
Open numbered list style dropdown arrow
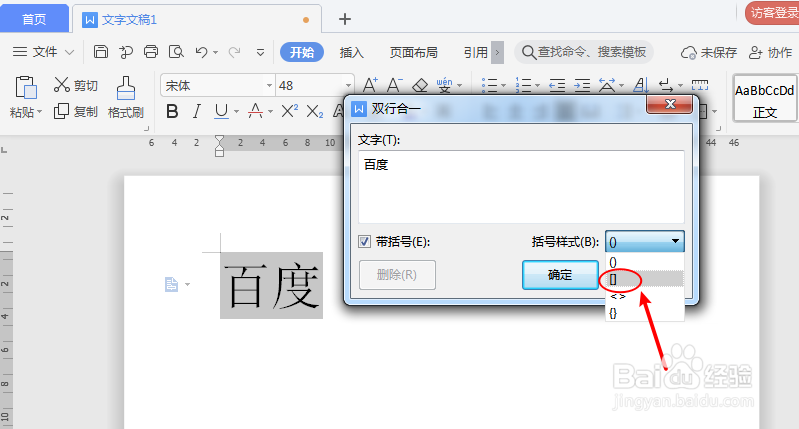coord(537,86)
